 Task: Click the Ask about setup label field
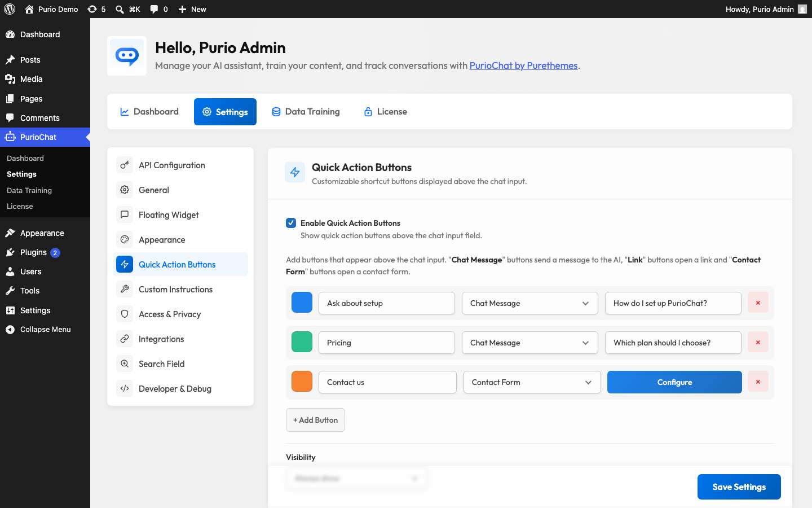pos(387,303)
